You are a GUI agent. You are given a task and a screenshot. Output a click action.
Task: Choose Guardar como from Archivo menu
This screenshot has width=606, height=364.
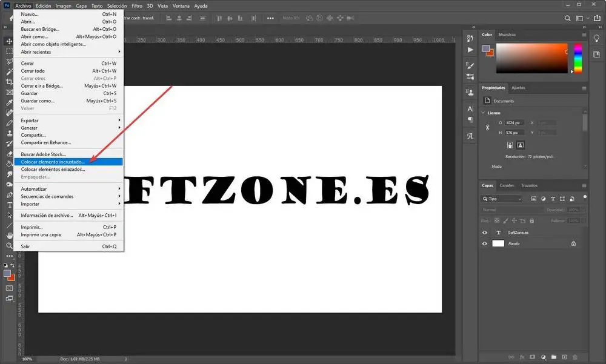click(68, 101)
